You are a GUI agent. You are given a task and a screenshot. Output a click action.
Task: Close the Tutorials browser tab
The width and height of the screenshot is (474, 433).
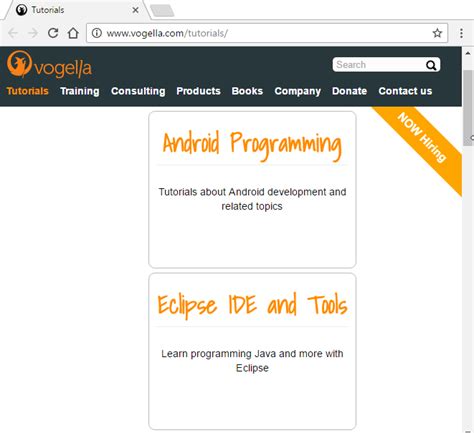(135, 10)
